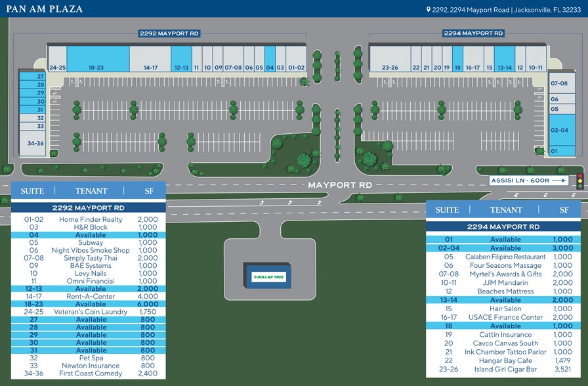Viewport: 588px width, 386px height.
Task: Select the 2294 Mayport Rd building label on map
Action: [x=473, y=33]
